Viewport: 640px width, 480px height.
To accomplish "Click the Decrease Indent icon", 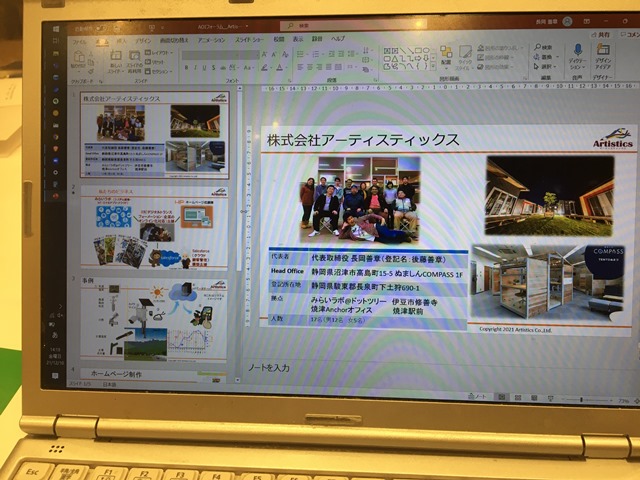I will (x=331, y=54).
